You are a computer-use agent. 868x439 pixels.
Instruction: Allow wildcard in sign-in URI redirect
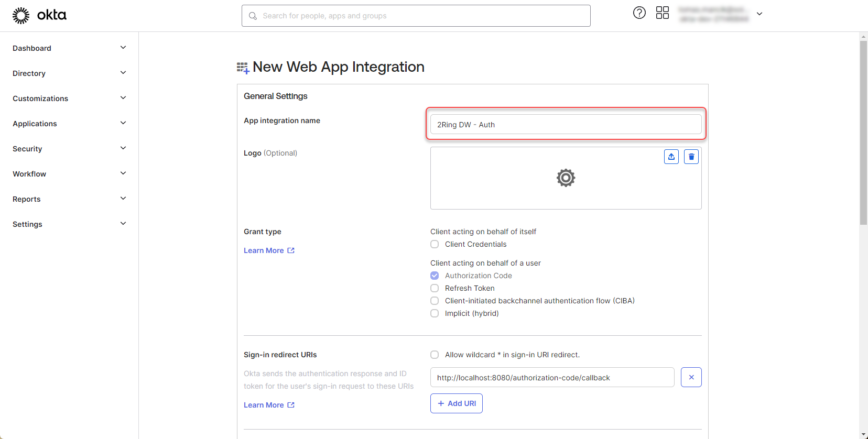(435, 355)
